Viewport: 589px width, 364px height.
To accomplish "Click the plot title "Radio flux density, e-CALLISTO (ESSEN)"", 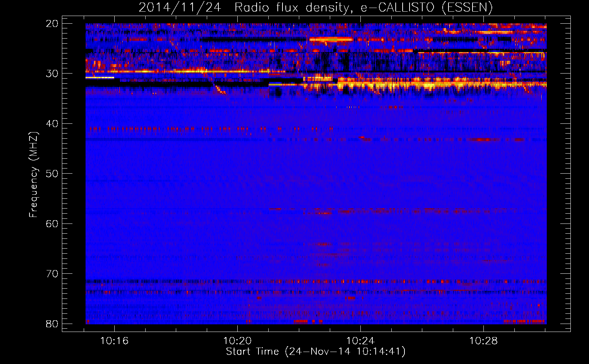I will click(x=363, y=8).
